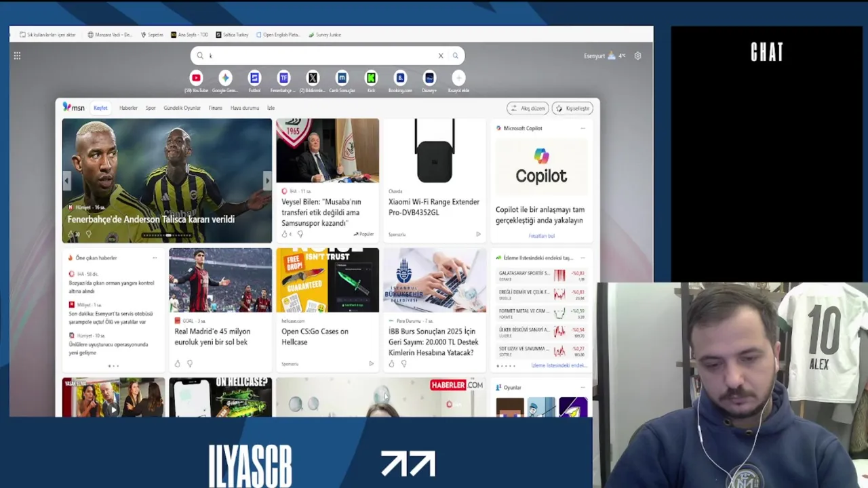Click Fırsatları bul link on Copilot card
868x488 pixels.
pyautogui.click(x=541, y=236)
